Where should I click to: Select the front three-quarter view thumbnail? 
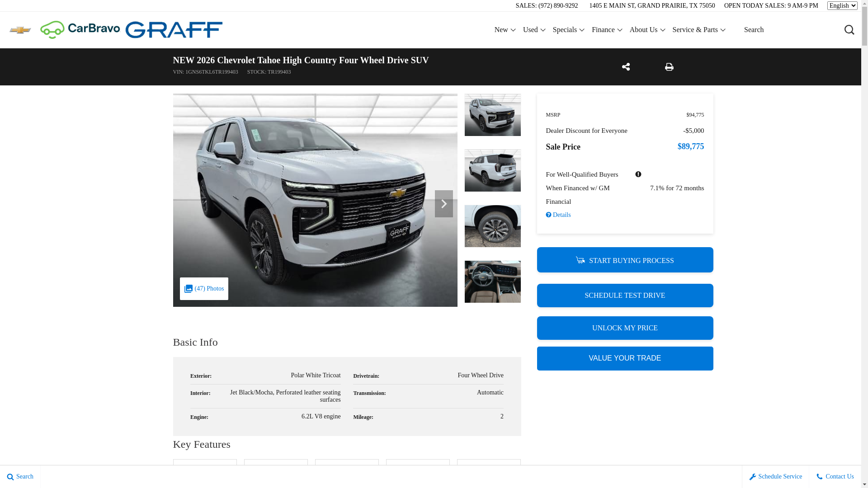pos(493,115)
